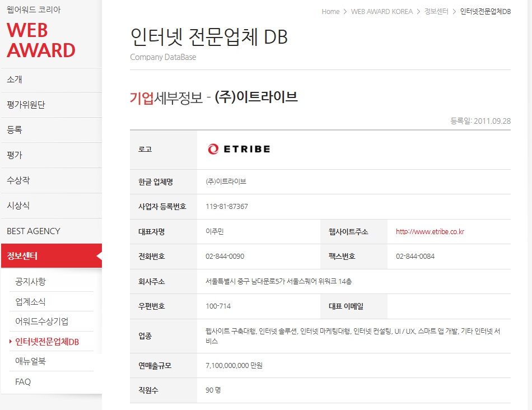This screenshot has width=532, height=410.
Task: Click the 대표 이메일 label cell
Action: point(354,306)
